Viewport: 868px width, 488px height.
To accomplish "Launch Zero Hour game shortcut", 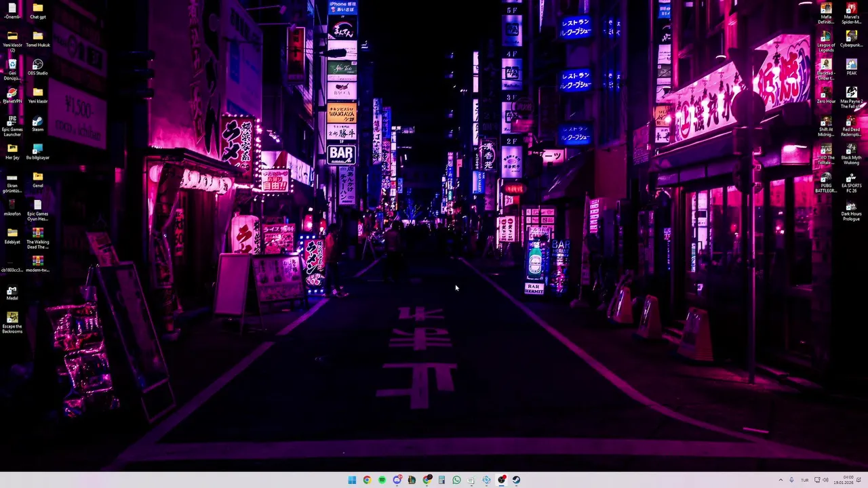I will coord(826,96).
